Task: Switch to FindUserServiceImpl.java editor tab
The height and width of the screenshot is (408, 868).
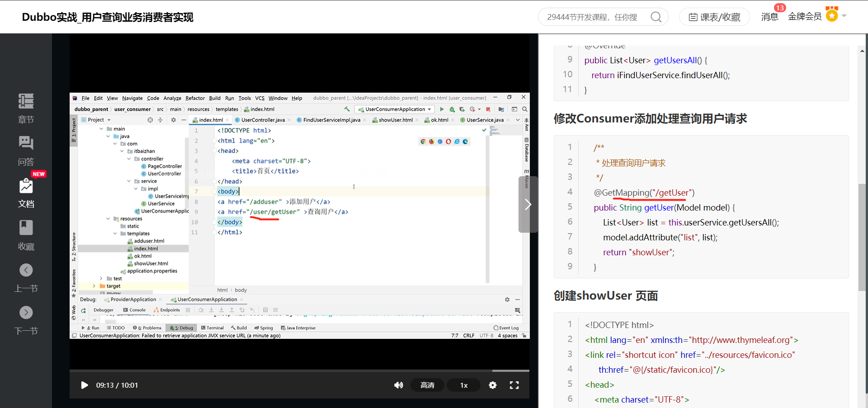Action: (331, 120)
